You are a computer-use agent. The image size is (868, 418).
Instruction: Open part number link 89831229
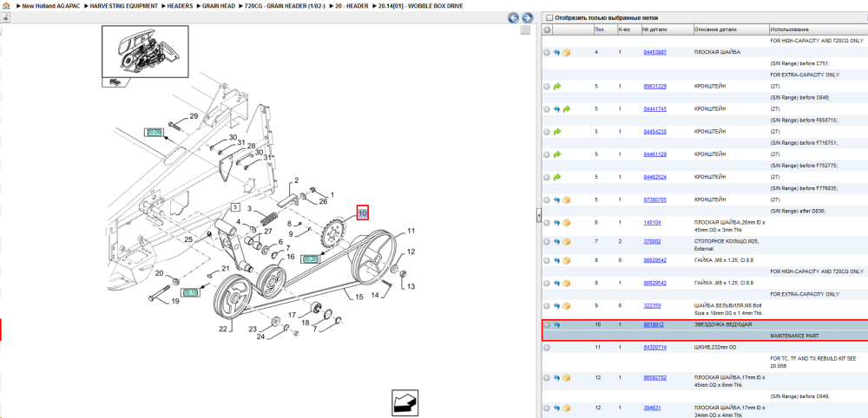[654, 86]
